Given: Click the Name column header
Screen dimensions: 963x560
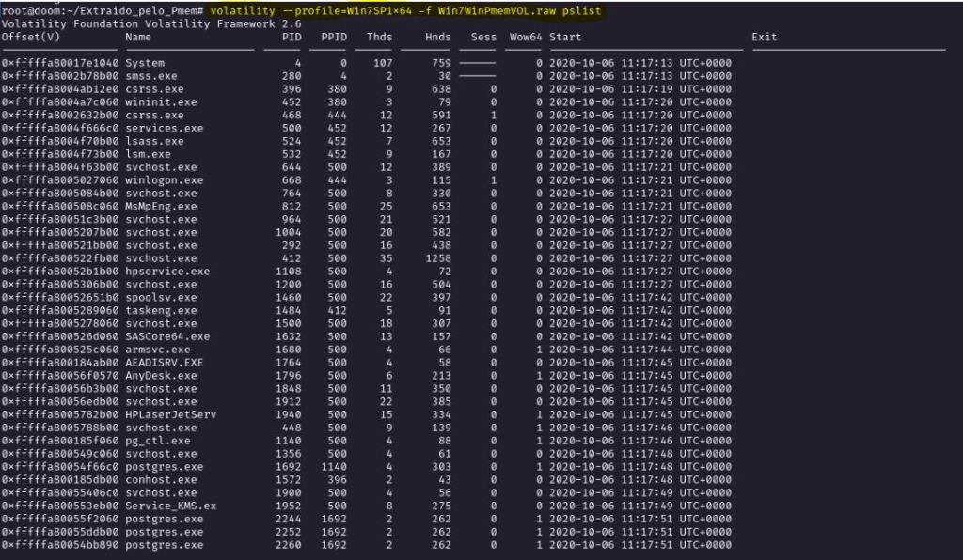Looking at the screenshot, I should pos(138,38).
